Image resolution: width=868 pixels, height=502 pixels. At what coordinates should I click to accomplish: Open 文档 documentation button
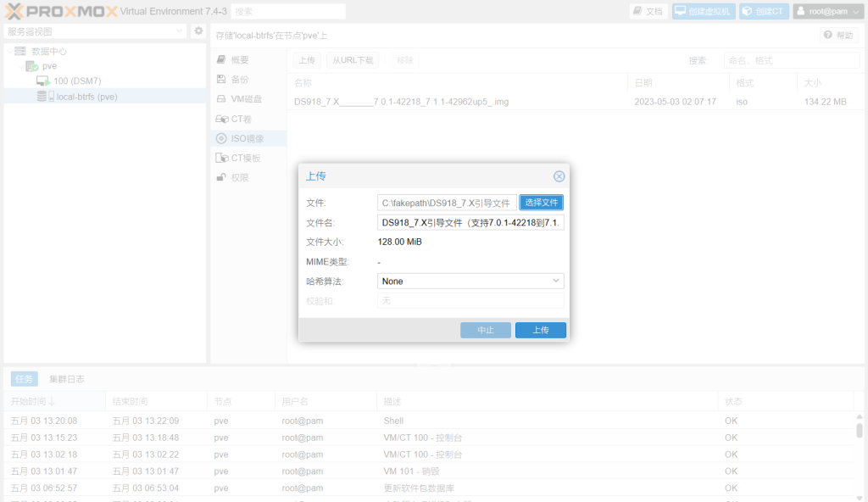[x=648, y=12]
